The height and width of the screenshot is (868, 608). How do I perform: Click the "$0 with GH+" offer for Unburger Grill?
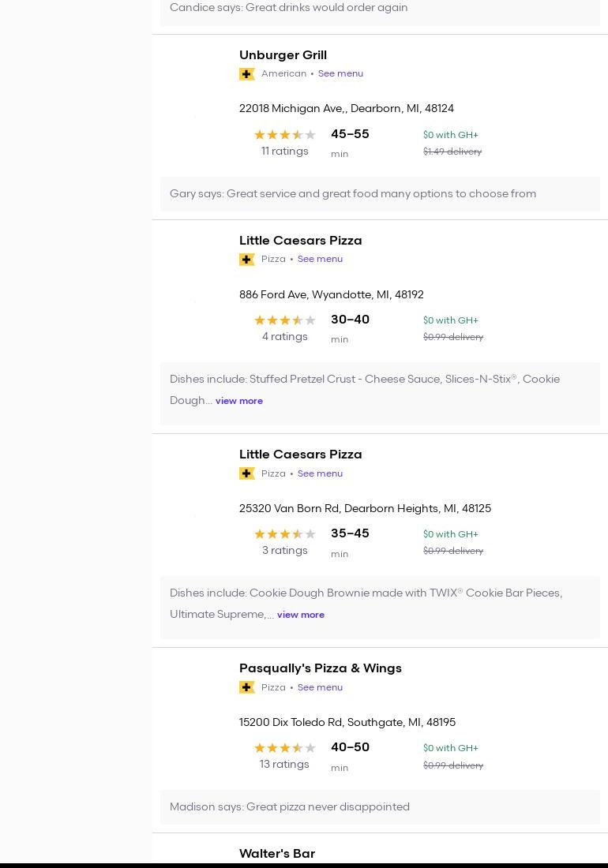450,135
